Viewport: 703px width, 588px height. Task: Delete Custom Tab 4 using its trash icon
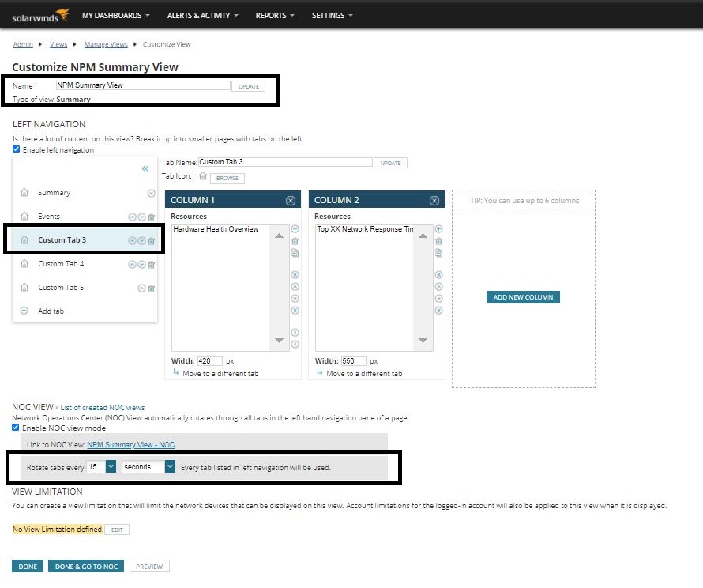pos(152,265)
